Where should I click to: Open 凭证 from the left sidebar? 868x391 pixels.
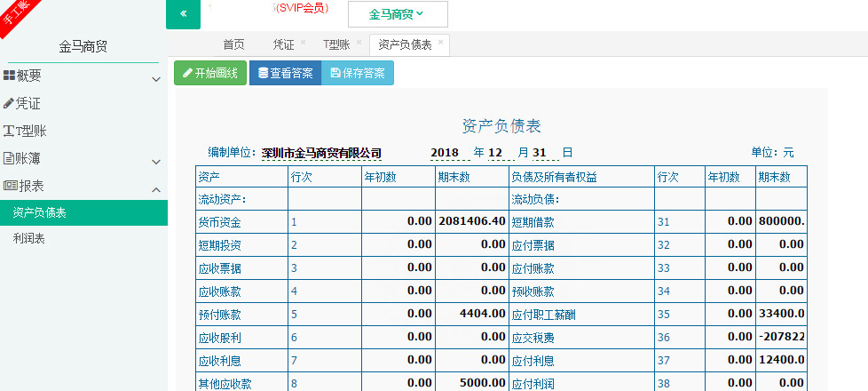pos(28,103)
